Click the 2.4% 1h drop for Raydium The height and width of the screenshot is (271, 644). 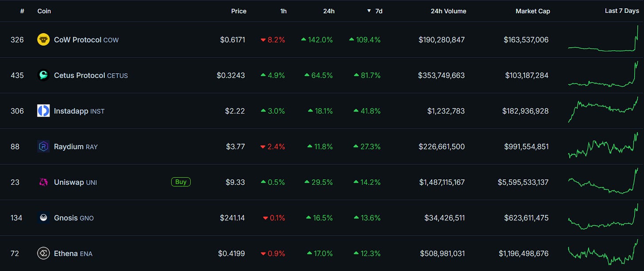[x=273, y=146]
